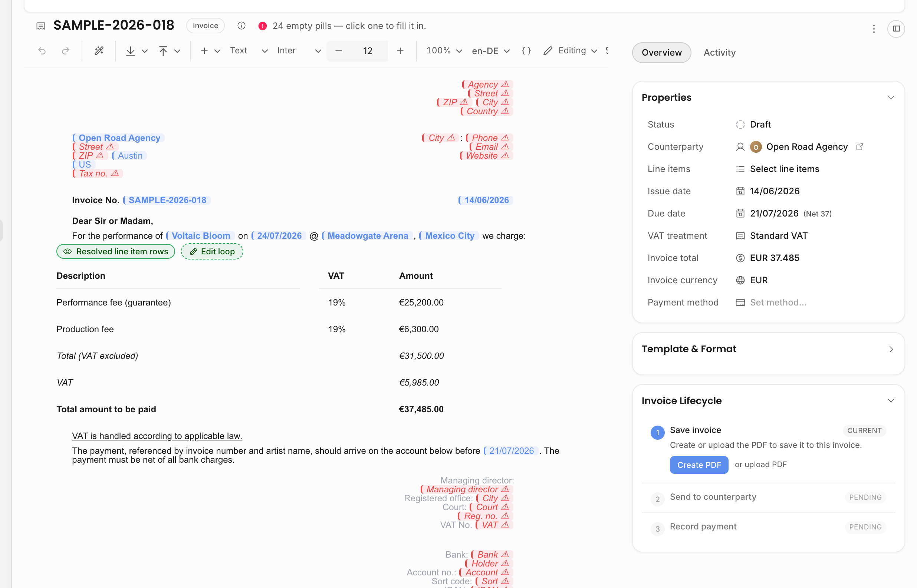Switch to the Activity tab
917x588 pixels.
[x=720, y=53]
